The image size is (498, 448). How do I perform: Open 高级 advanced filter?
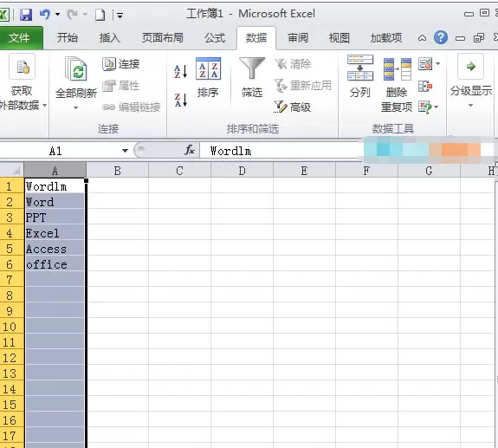(x=293, y=107)
